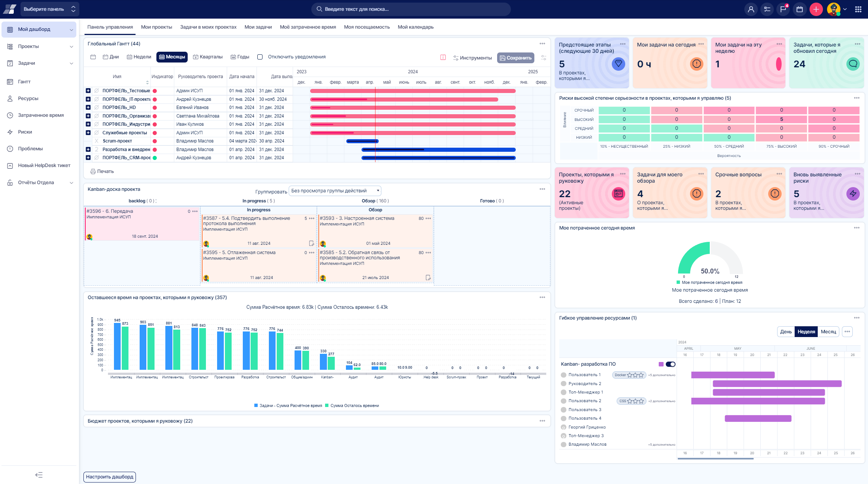Expand ПОРТФЕЛЬ_Тестовые row in Gantt
The height and width of the screenshot is (484, 868).
click(88, 91)
